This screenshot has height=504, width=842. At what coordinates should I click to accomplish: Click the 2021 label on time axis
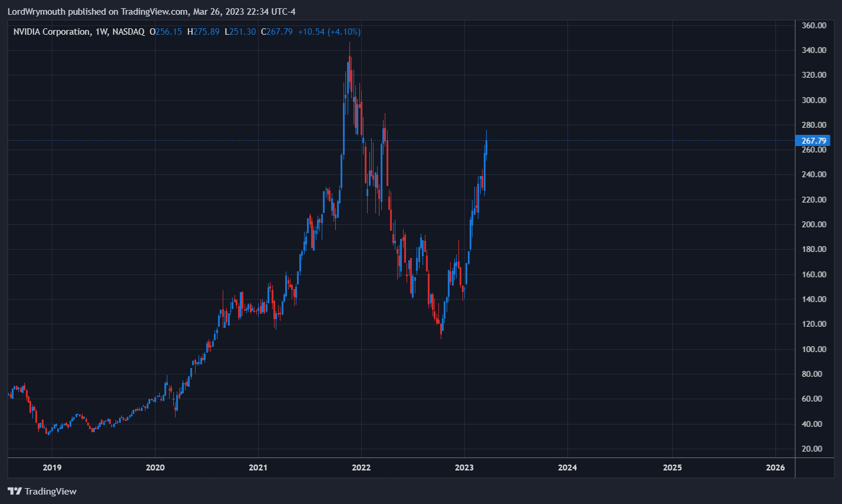pyautogui.click(x=258, y=467)
